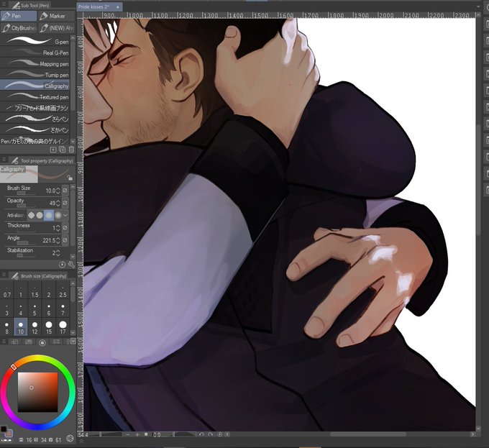
Task: Toggle the Calligraphy tool lock icon
Action: 70,178
